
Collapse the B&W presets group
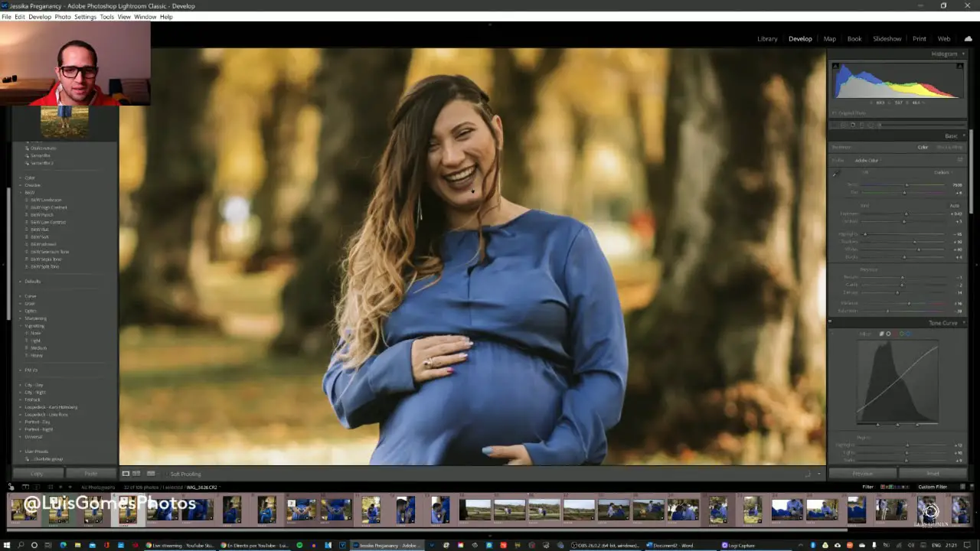coord(21,193)
